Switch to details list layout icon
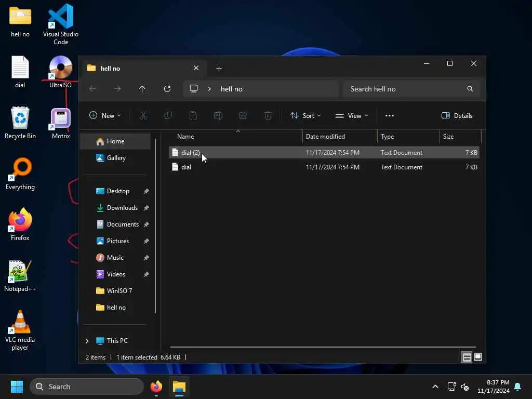The height and width of the screenshot is (399, 532). 467,357
